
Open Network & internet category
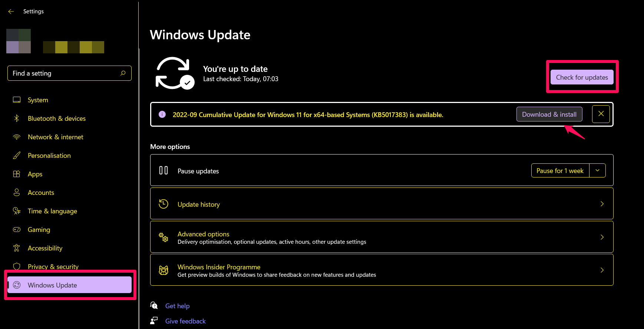tap(69, 137)
